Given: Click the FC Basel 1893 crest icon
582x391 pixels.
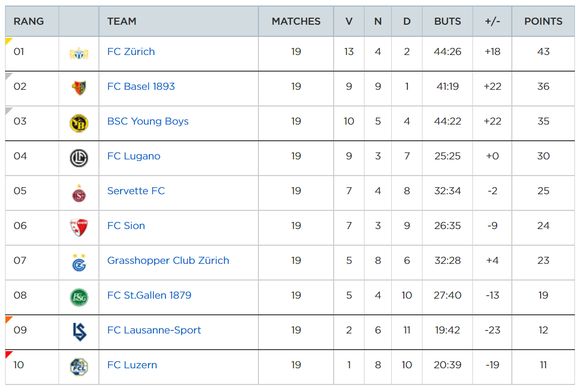Looking at the screenshot, I should 79,88.
